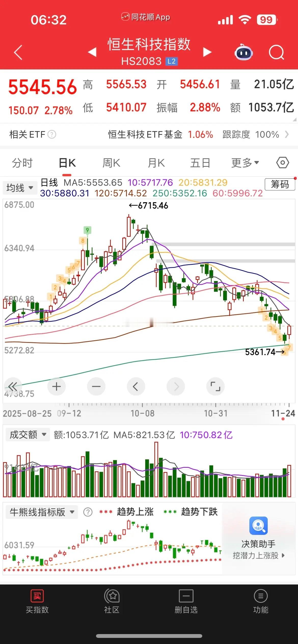The height and width of the screenshot is (644, 298).
Task: Open the search magnifier icon
Action: tap(277, 52)
